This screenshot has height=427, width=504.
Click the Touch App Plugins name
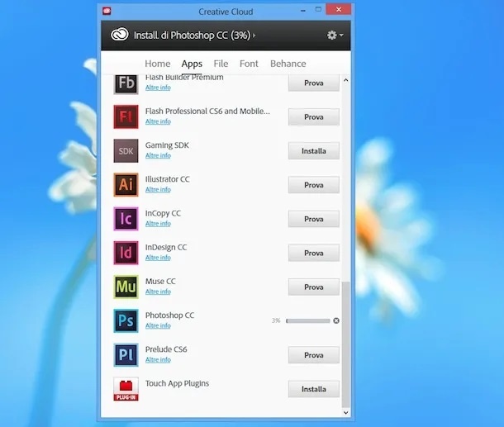[x=177, y=383]
